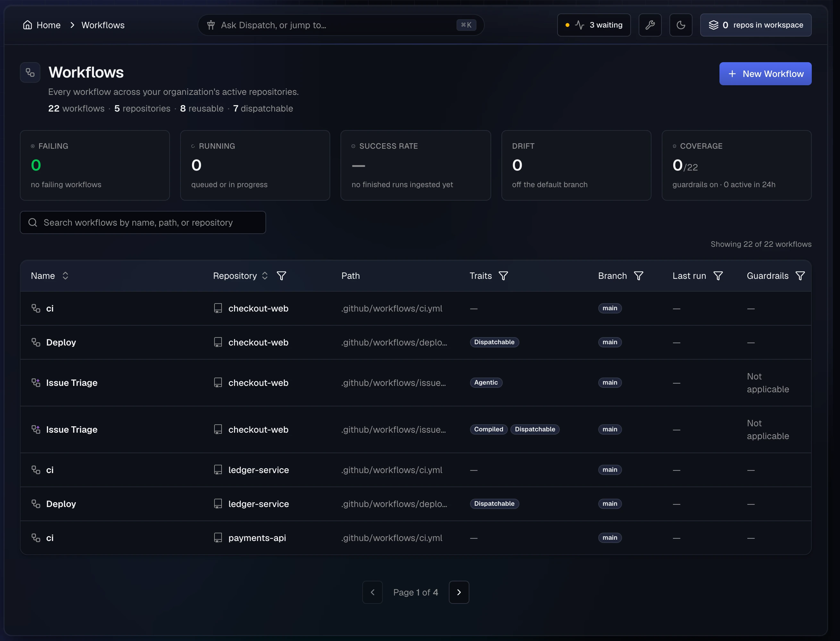The width and height of the screenshot is (840, 641).
Task: Click repo icon on ledger-service Deploy row
Action: tap(218, 504)
